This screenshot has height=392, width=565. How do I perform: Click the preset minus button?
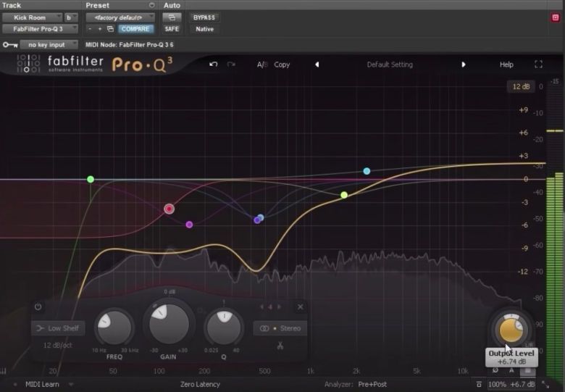tap(90, 29)
